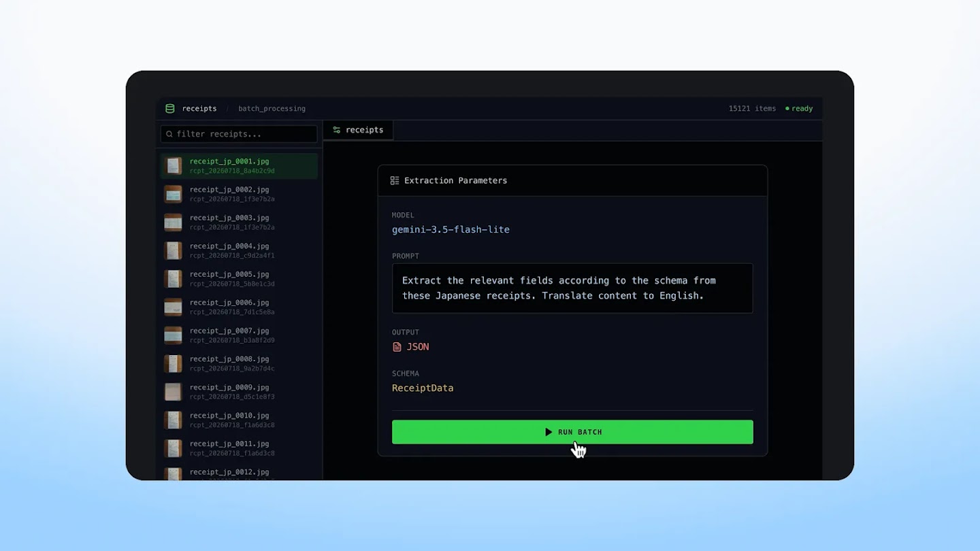Click the file name receipt_jp_0007.jpg
This screenshot has height=551, width=980.
tap(229, 331)
